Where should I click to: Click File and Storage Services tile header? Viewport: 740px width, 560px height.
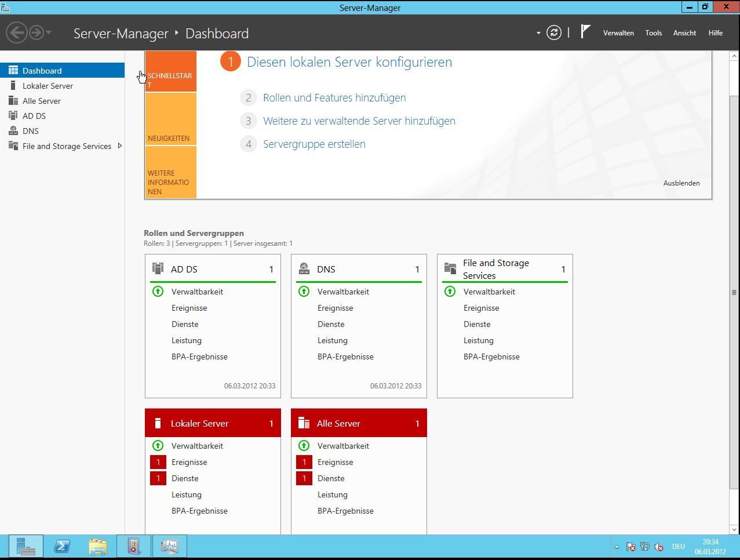[x=505, y=269]
